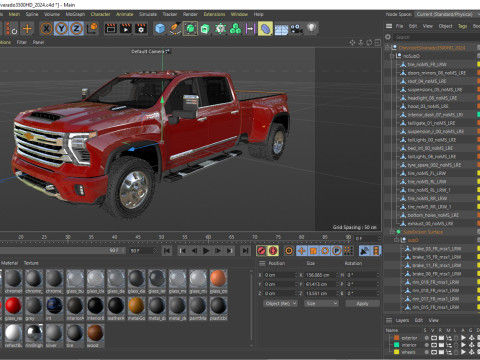Select the headlight_08_noMS_LRE object
The height and width of the screenshot is (360, 480).
pos(432,98)
